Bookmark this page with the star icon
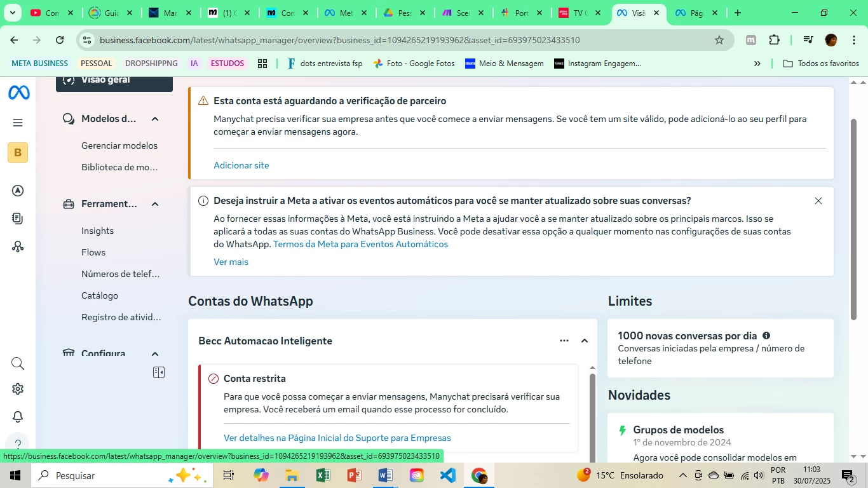 (719, 40)
